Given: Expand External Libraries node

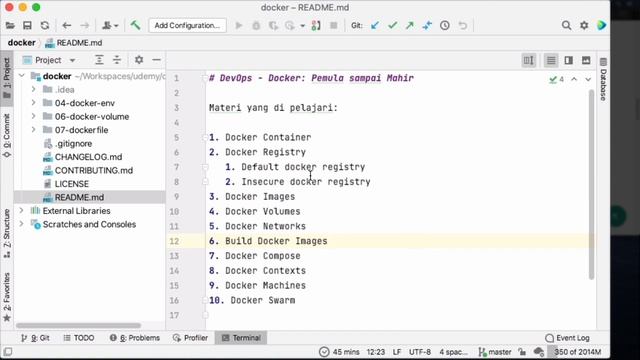Looking at the screenshot, I should [22, 211].
